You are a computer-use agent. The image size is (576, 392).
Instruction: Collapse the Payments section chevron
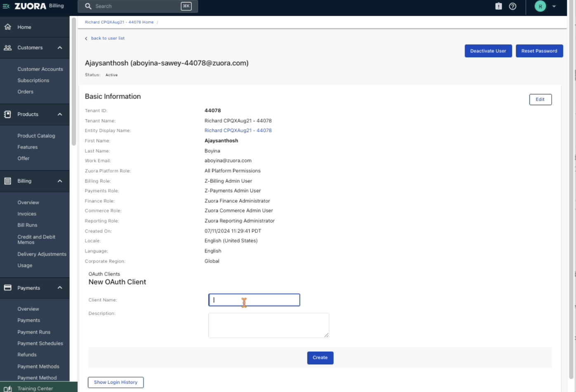tap(60, 288)
